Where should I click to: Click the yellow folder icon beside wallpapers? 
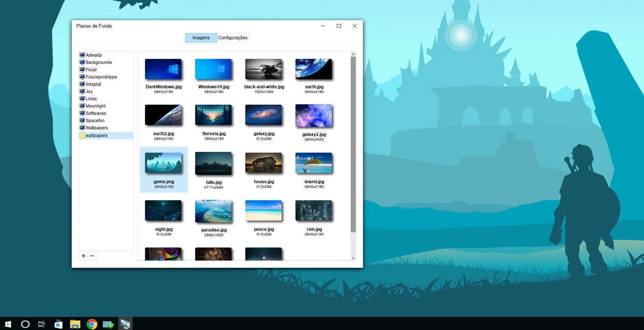pyautogui.click(x=82, y=136)
